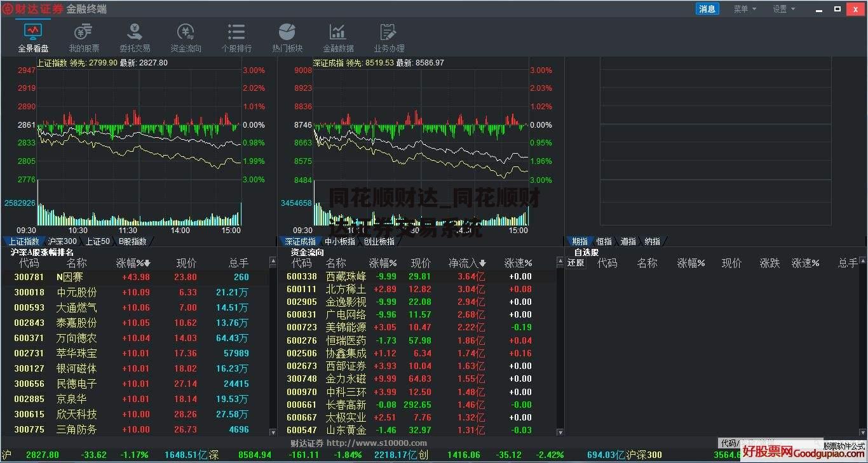Open the www.s10000.com link at bottom

click(377, 443)
